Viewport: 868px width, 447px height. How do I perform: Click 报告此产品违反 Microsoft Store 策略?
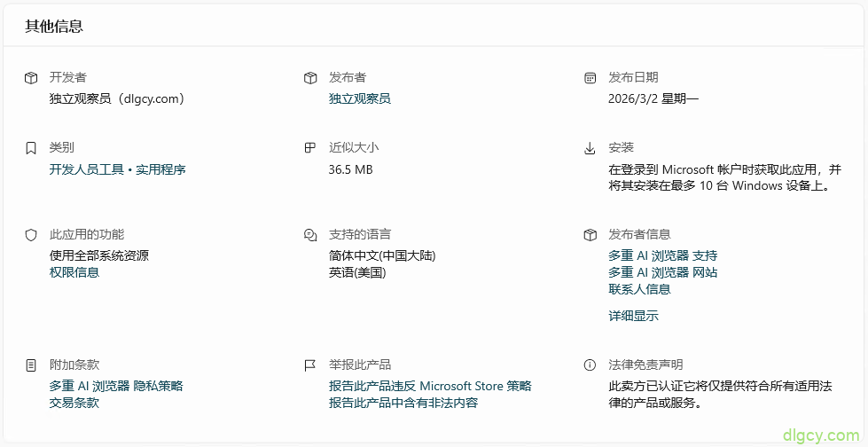(x=430, y=386)
